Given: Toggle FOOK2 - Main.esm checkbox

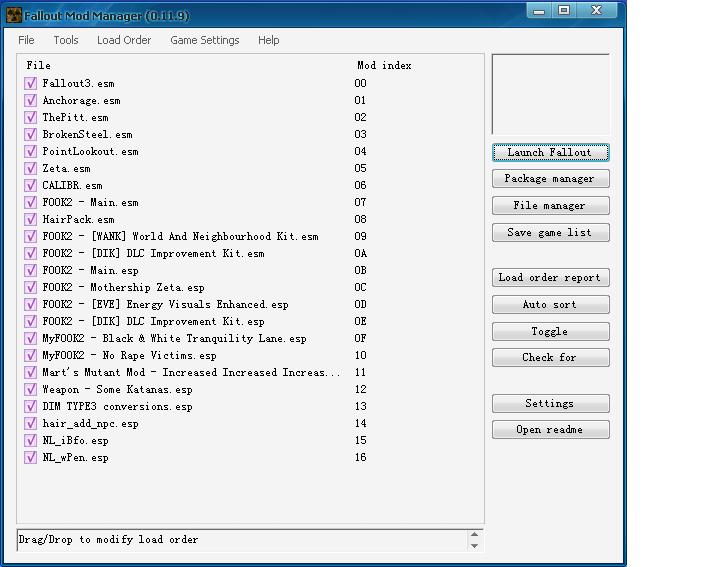Looking at the screenshot, I should (30, 202).
